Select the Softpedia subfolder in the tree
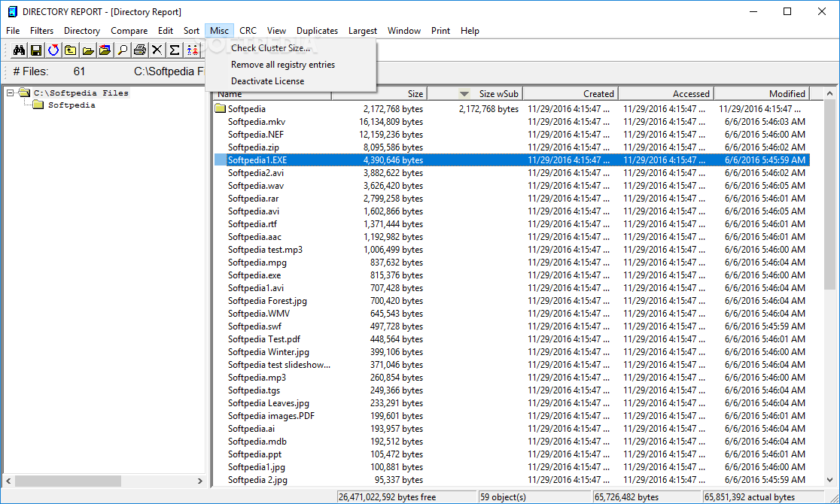The image size is (840, 504). click(72, 105)
